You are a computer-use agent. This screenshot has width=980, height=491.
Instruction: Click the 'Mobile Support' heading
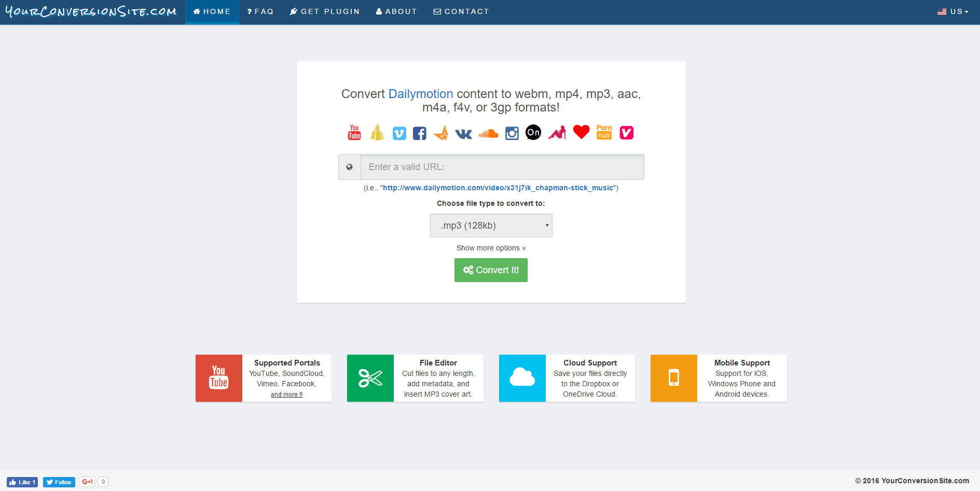[x=742, y=363]
